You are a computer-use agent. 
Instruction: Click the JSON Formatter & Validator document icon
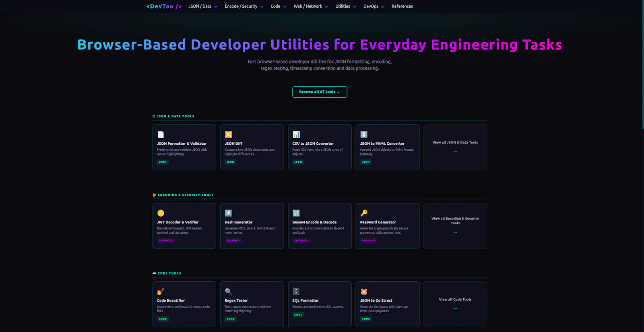pos(161,135)
